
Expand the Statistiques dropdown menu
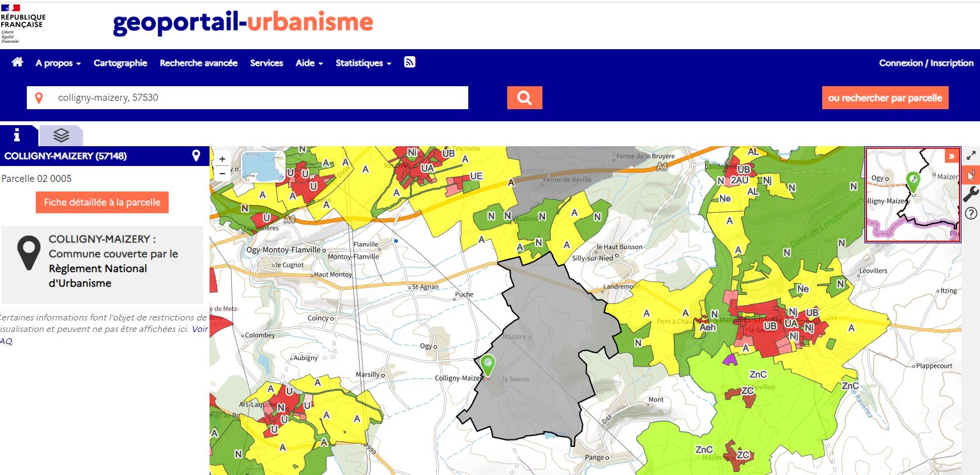click(364, 63)
